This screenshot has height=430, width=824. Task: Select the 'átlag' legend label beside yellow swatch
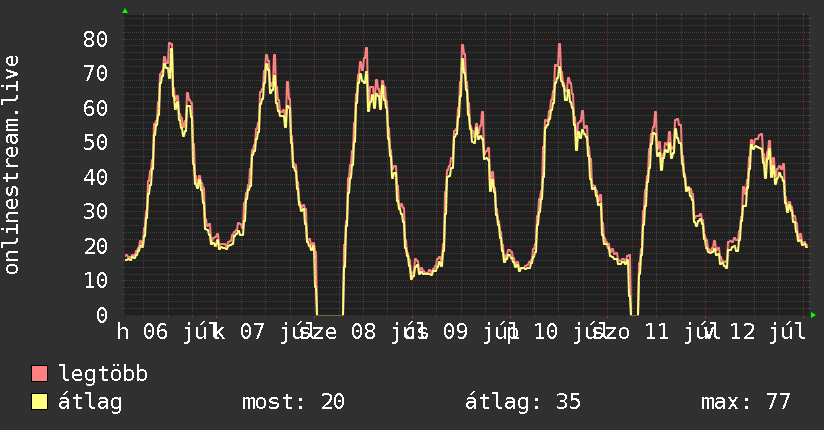[x=90, y=402]
